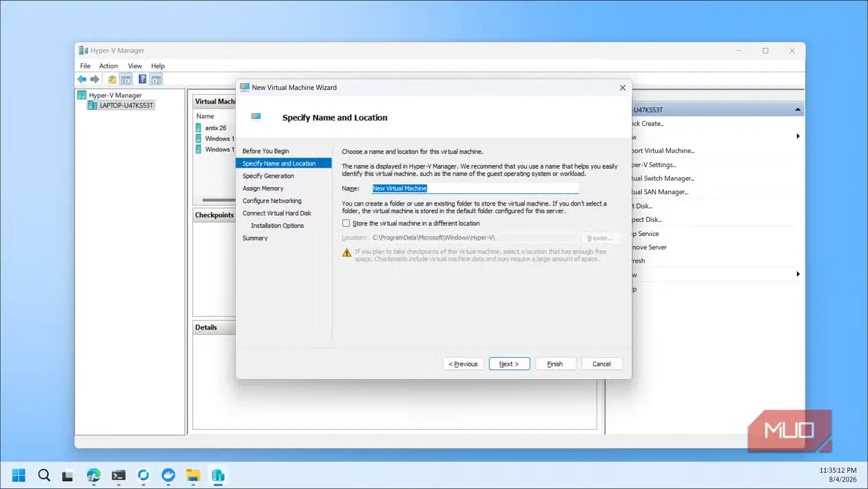Open Hyper-V Settings in Actions pane

[x=654, y=165]
